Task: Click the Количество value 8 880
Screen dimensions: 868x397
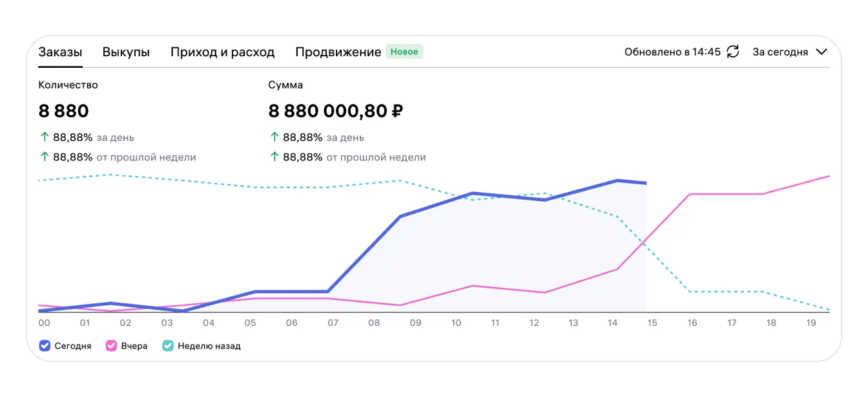Action: point(63,111)
